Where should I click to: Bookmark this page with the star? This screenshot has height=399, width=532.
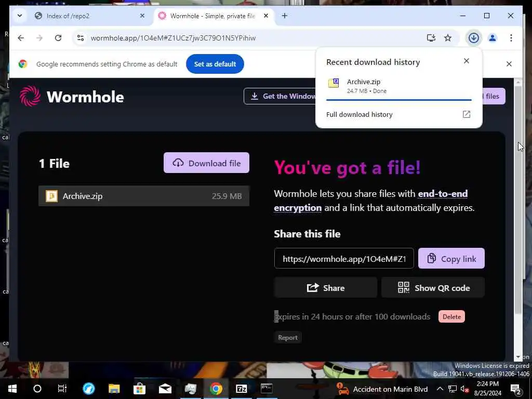pyautogui.click(x=448, y=37)
